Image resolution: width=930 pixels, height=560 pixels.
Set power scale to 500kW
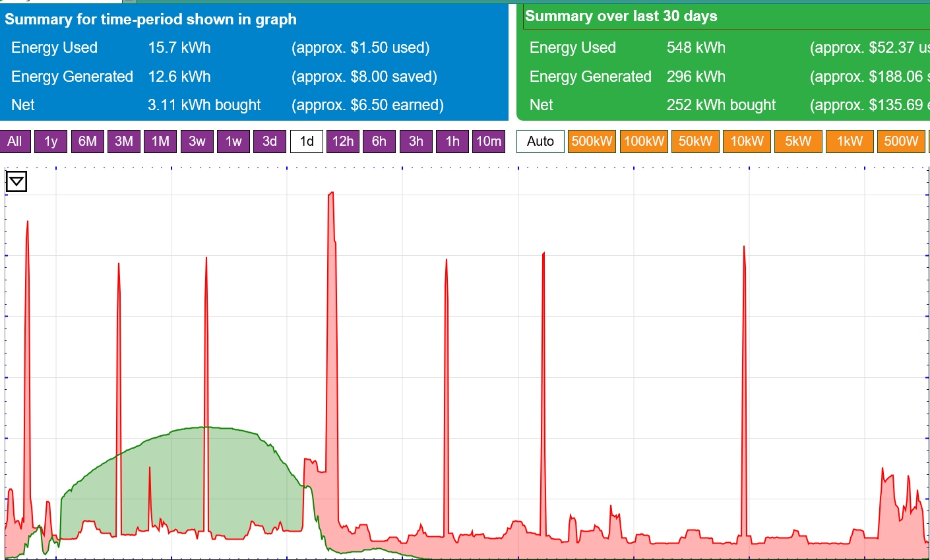592,141
